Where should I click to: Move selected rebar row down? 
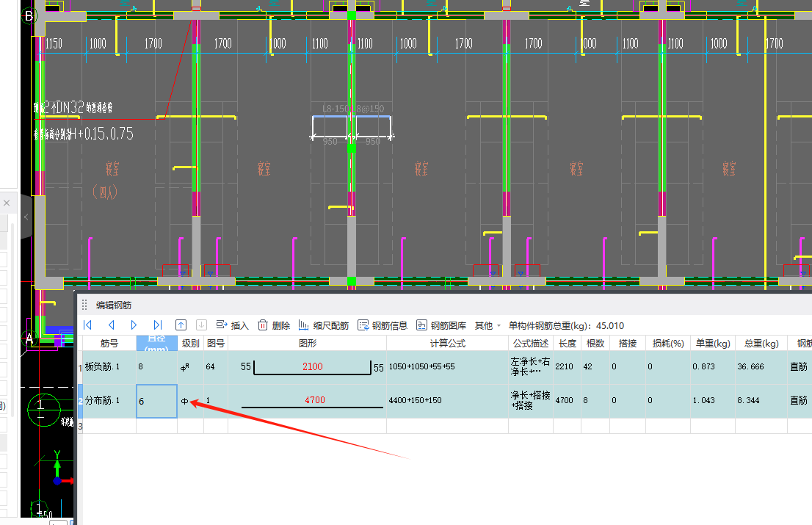tap(201, 325)
